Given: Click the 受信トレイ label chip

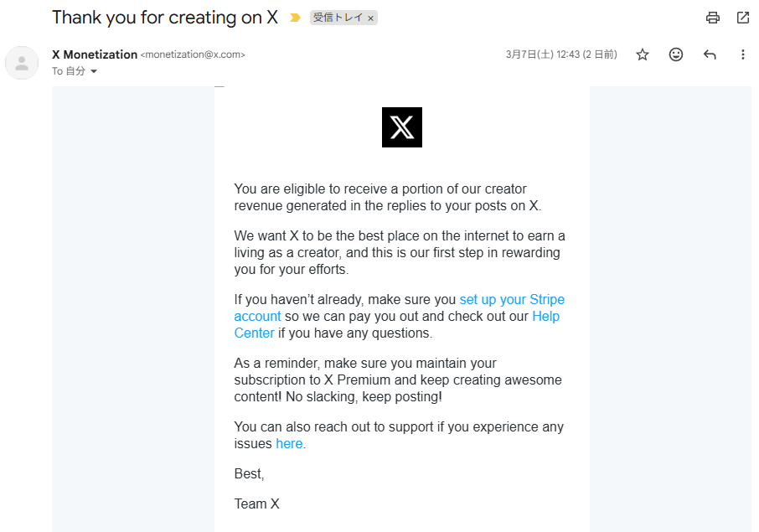Looking at the screenshot, I should [337, 18].
